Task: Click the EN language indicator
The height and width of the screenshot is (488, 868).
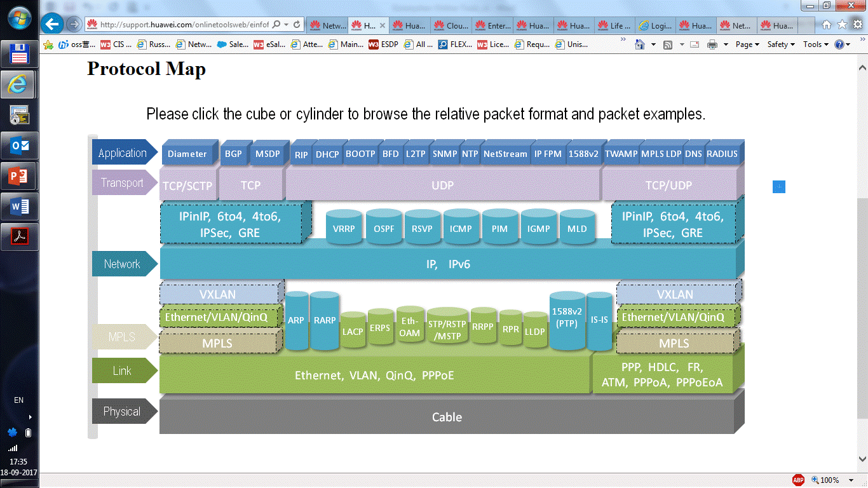Action: pyautogui.click(x=18, y=400)
